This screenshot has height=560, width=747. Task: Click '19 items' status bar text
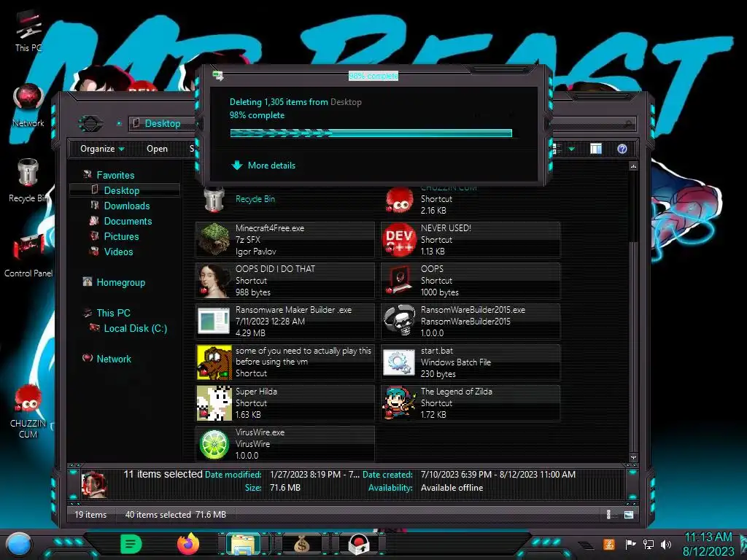click(90, 515)
